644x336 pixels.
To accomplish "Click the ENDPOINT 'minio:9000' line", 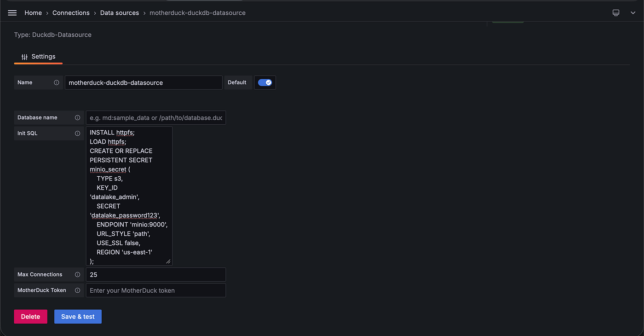I will [132, 225].
